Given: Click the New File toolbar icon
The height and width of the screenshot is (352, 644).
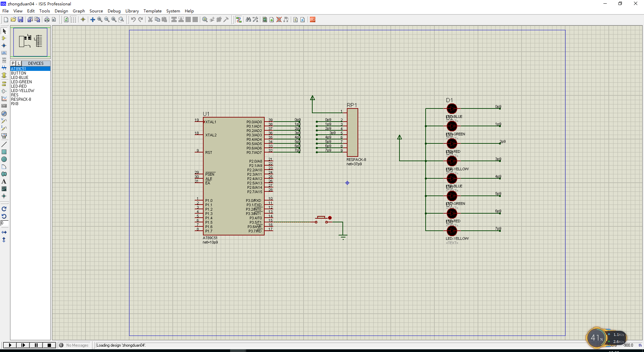Looking at the screenshot, I should point(6,19).
